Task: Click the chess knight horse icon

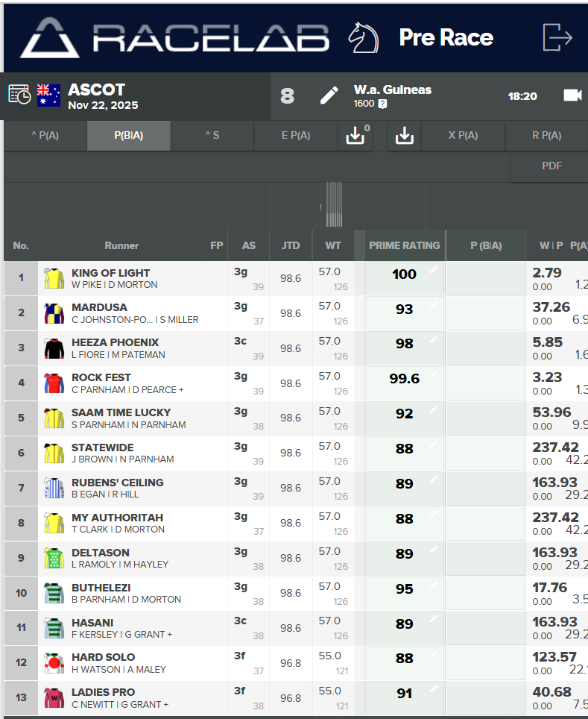Action: [363, 37]
